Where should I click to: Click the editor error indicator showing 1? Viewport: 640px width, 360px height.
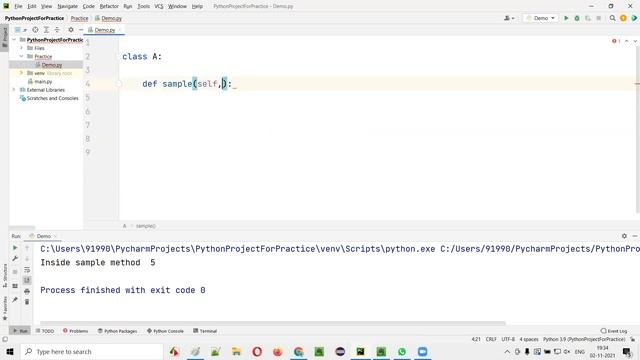click(x=616, y=41)
